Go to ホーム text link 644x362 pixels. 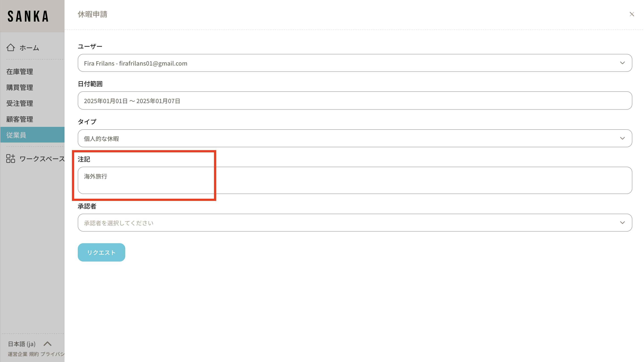tap(29, 48)
